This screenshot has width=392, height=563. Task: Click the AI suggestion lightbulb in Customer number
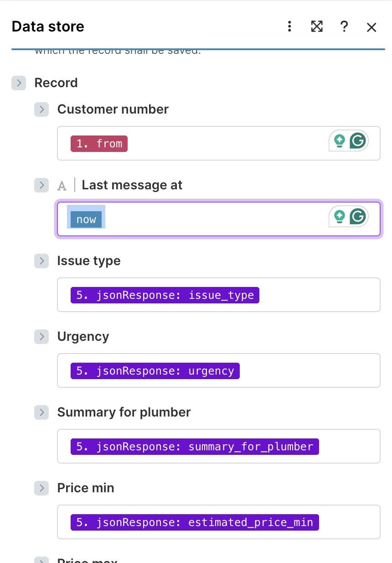[339, 141]
